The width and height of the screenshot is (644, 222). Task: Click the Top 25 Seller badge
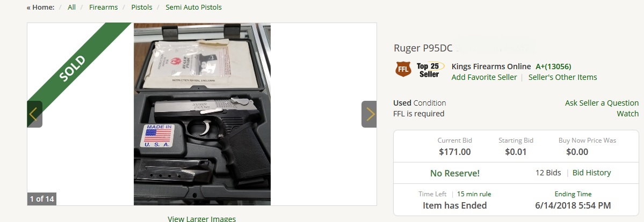(x=429, y=70)
